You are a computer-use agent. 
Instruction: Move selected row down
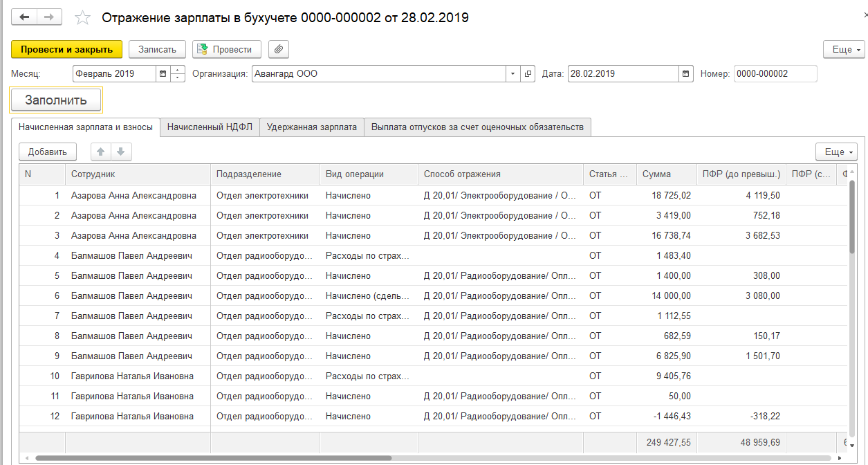click(x=120, y=152)
